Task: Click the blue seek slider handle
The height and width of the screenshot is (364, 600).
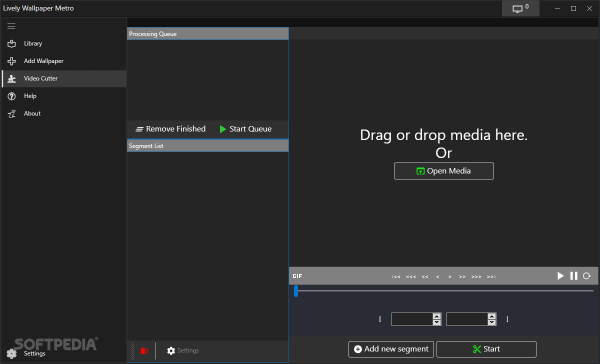Action: [x=296, y=291]
